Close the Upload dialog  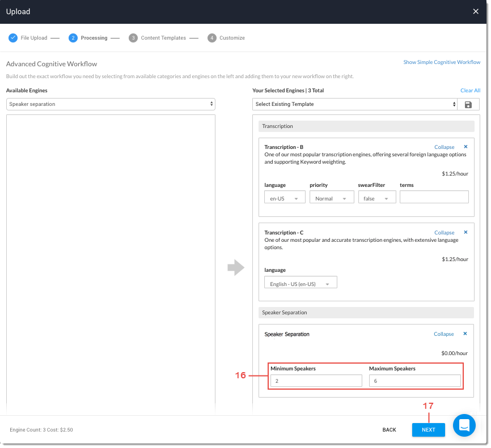point(476,11)
